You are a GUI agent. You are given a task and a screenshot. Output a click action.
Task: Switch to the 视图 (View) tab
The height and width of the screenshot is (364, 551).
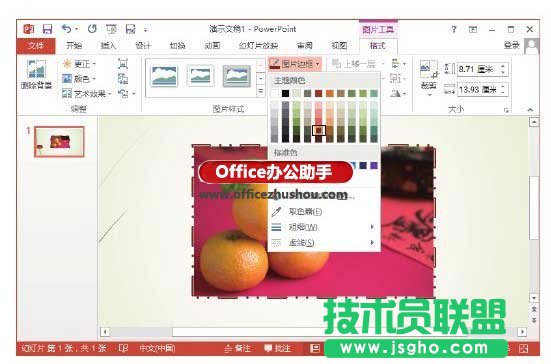(339, 46)
